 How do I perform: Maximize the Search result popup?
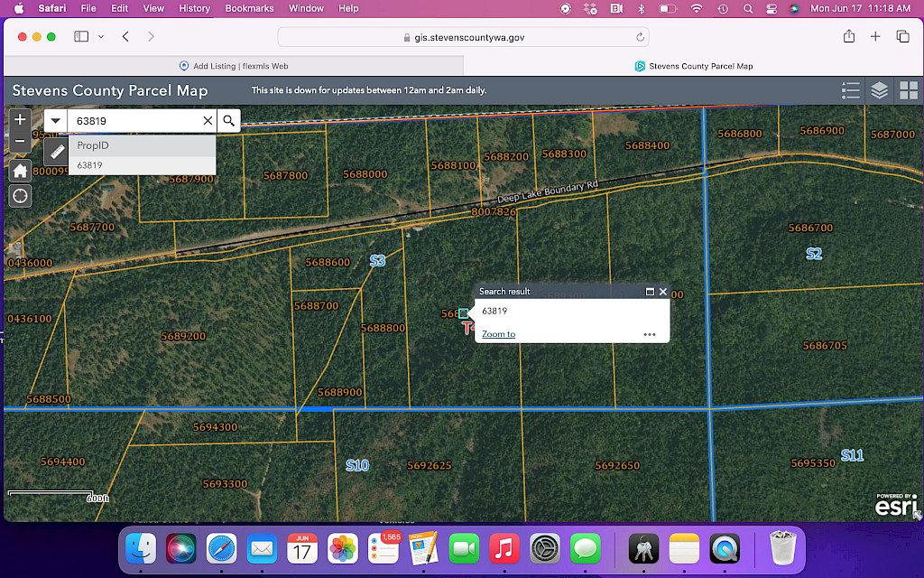650,292
